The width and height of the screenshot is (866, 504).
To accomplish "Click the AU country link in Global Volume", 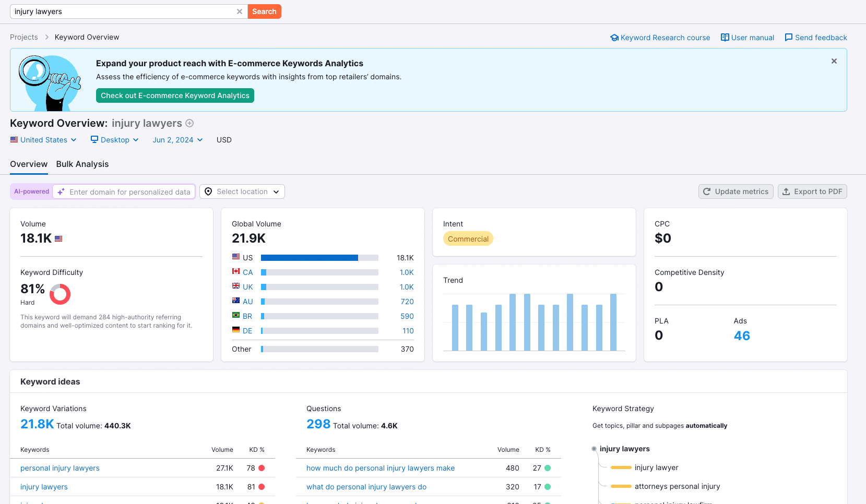I will [x=247, y=302].
